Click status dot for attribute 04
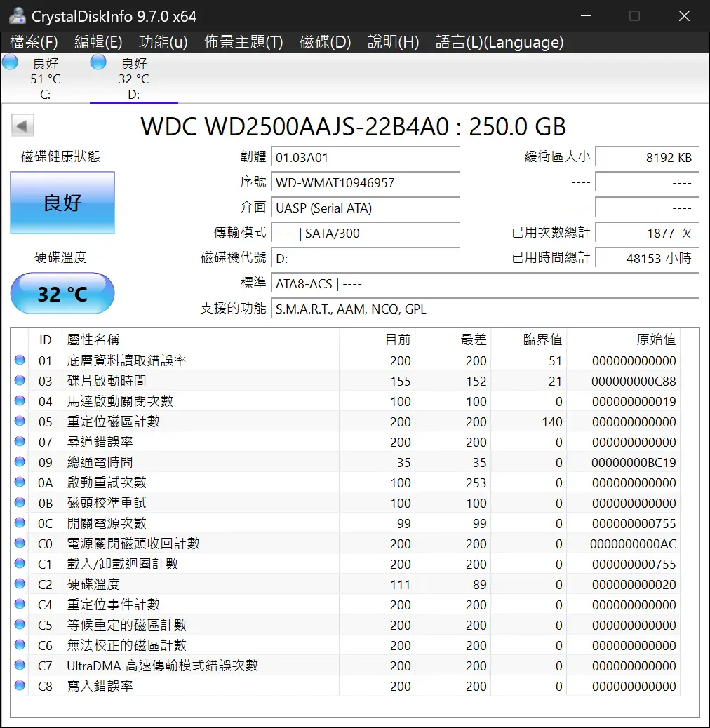 20,400
